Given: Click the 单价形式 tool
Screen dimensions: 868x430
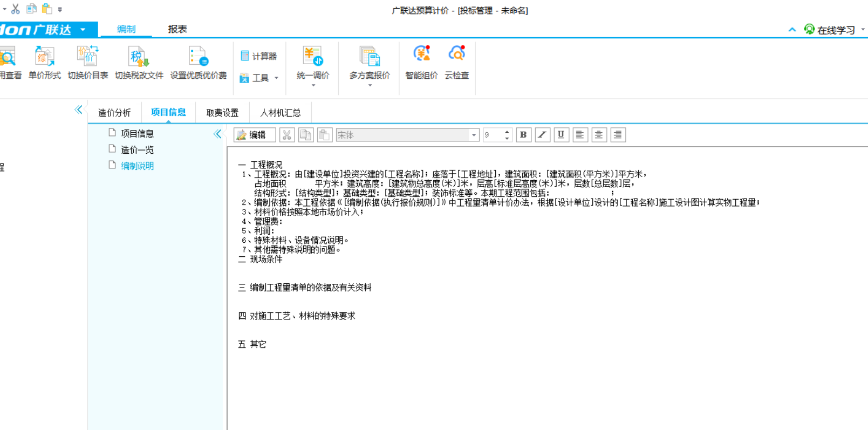Looking at the screenshot, I should (x=44, y=64).
